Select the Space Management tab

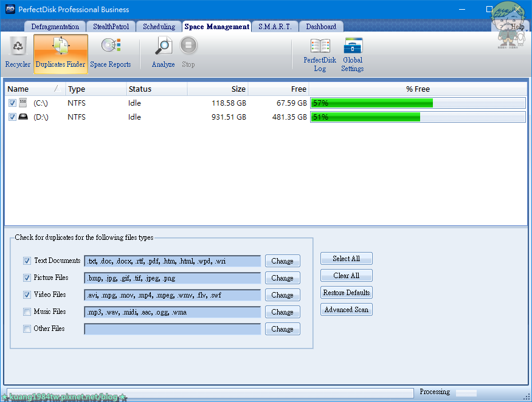[x=217, y=27]
